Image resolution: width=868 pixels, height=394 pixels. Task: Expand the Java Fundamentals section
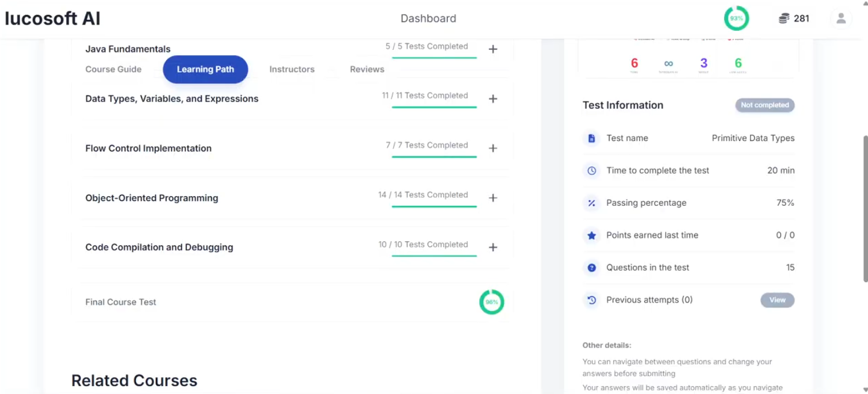click(x=493, y=49)
